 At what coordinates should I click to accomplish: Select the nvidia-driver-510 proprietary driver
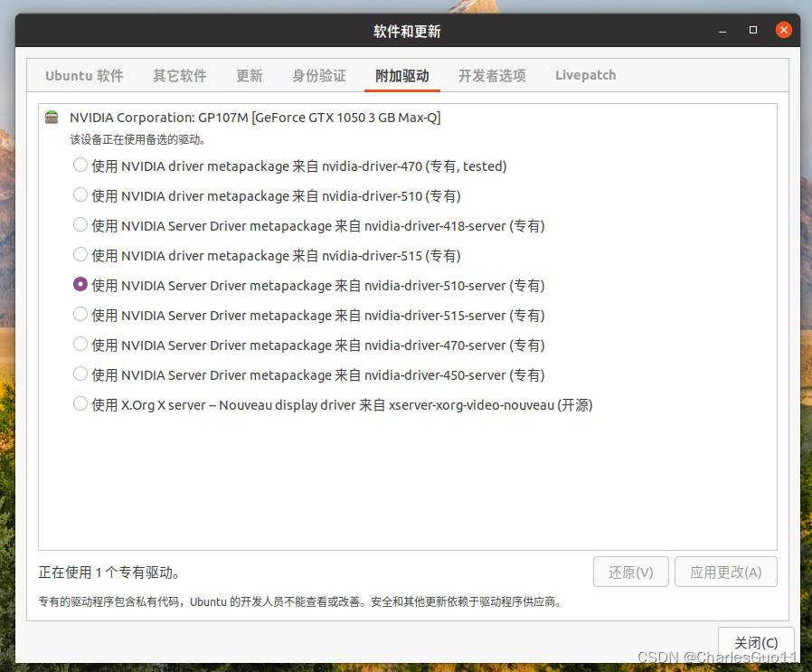click(x=80, y=194)
